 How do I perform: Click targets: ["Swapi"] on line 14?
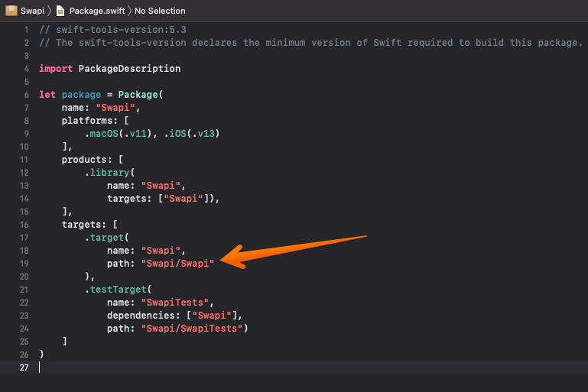(x=158, y=199)
